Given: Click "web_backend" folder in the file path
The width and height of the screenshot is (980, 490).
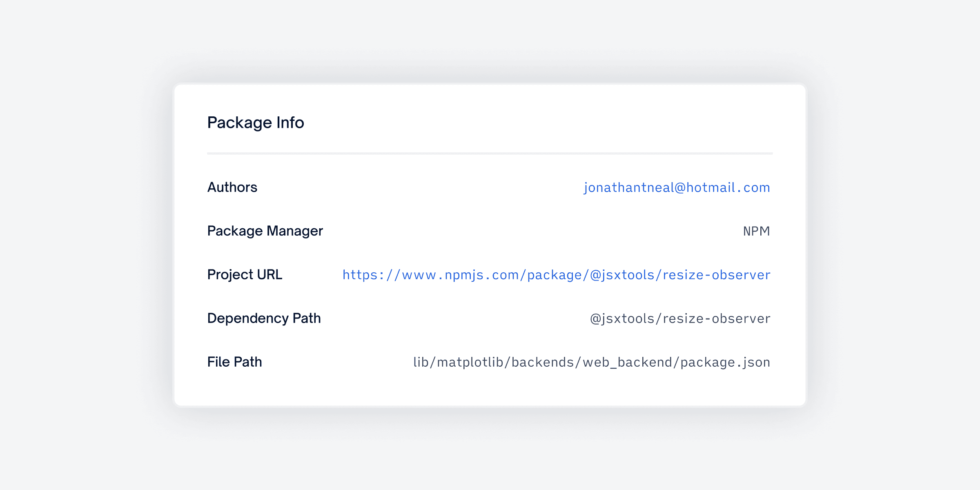Looking at the screenshot, I should (628, 362).
